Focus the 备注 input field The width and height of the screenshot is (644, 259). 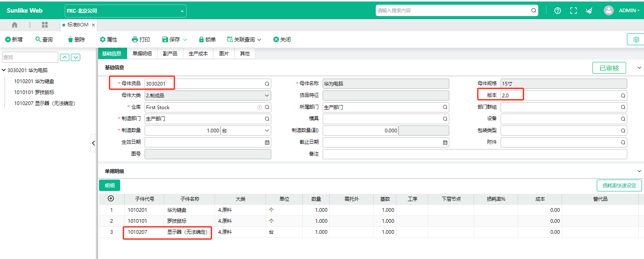coord(475,154)
